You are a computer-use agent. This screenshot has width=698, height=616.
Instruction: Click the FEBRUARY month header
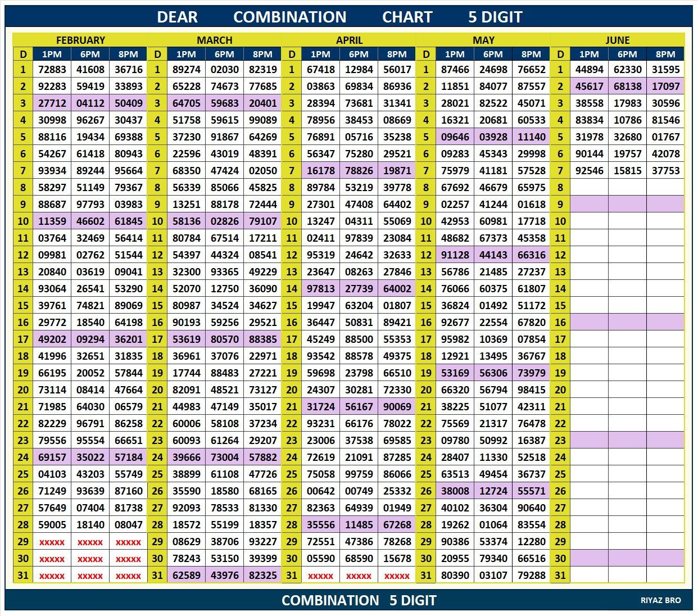pyautogui.click(x=80, y=40)
